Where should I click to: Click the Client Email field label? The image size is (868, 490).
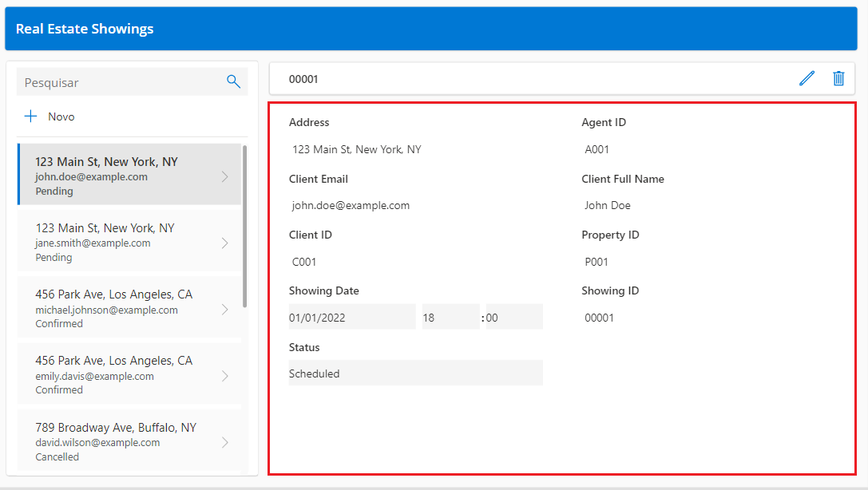[x=319, y=179]
